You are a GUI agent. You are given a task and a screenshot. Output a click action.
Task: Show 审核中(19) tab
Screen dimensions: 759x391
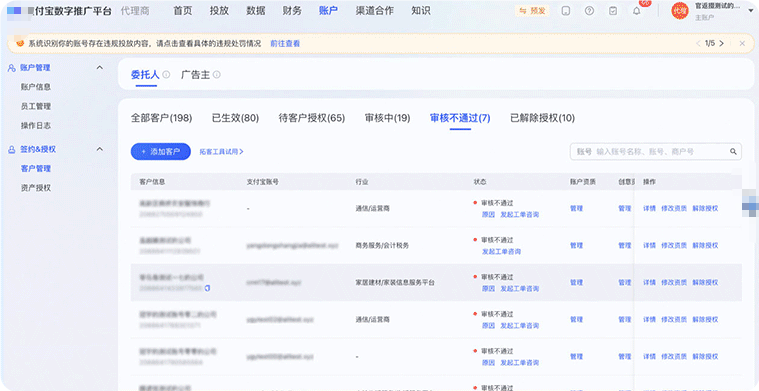pos(387,118)
